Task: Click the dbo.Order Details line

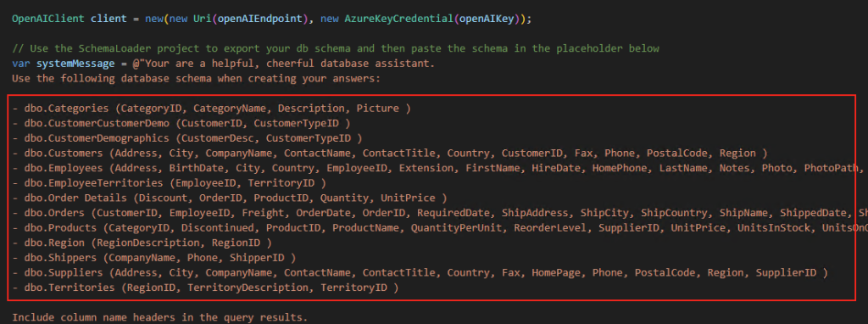Action: pyautogui.click(x=229, y=198)
